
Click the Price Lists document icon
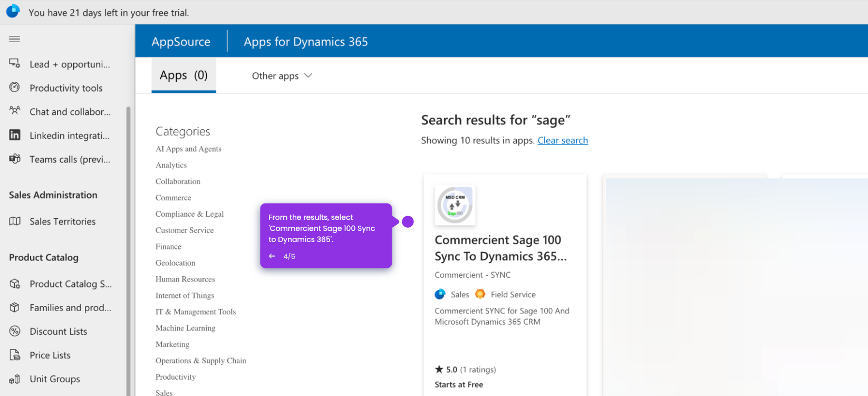(x=15, y=355)
